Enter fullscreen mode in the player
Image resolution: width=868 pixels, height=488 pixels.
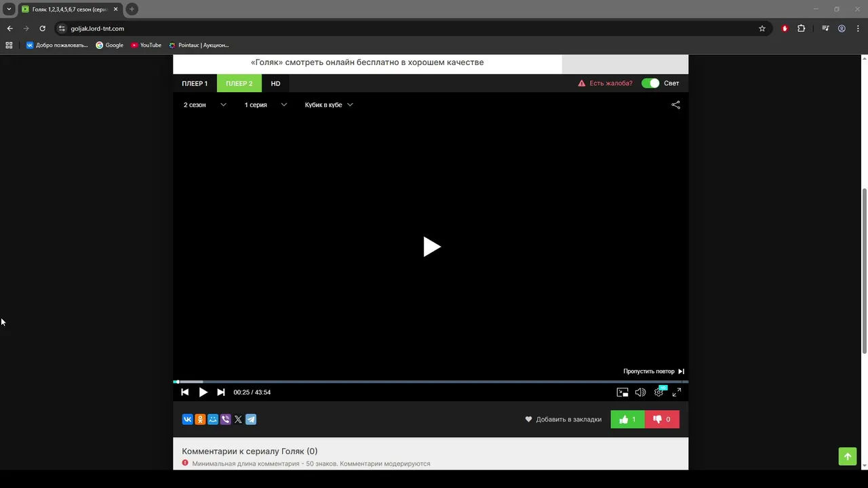click(676, 392)
